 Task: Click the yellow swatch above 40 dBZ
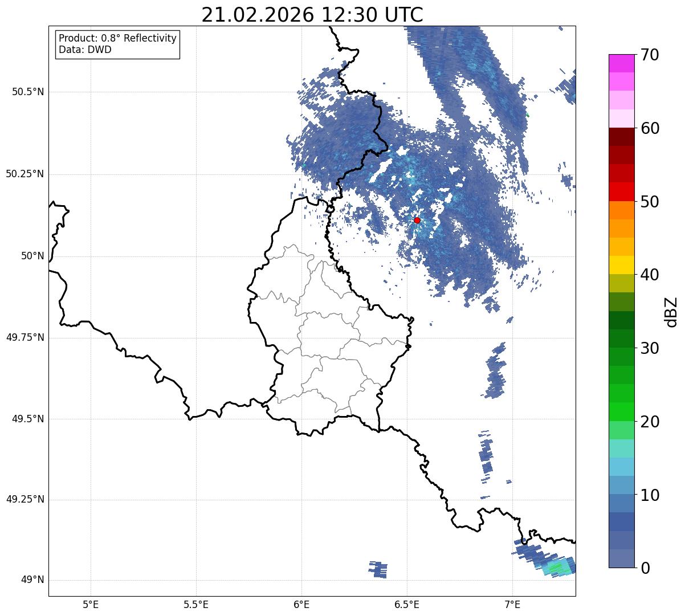coord(621,265)
